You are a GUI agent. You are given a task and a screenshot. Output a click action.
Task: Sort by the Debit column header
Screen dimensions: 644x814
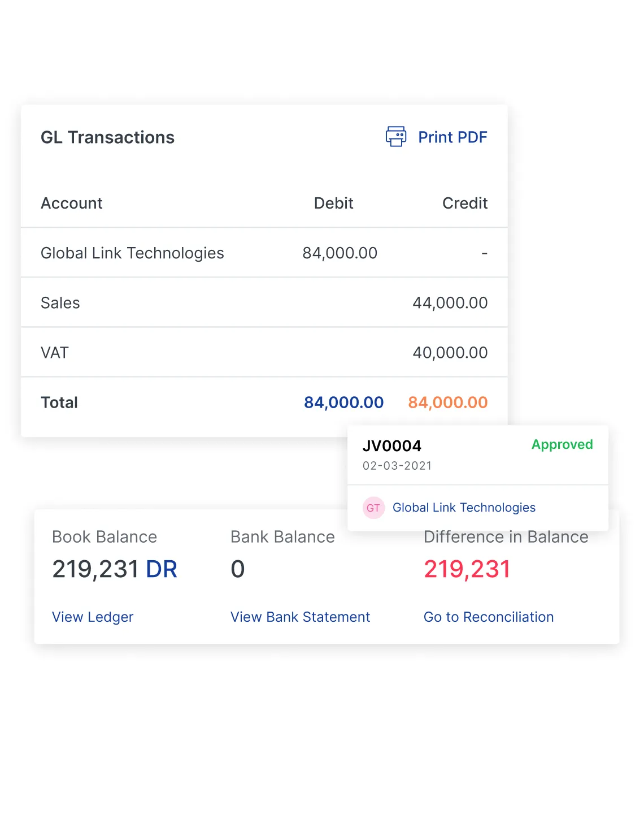(x=333, y=203)
